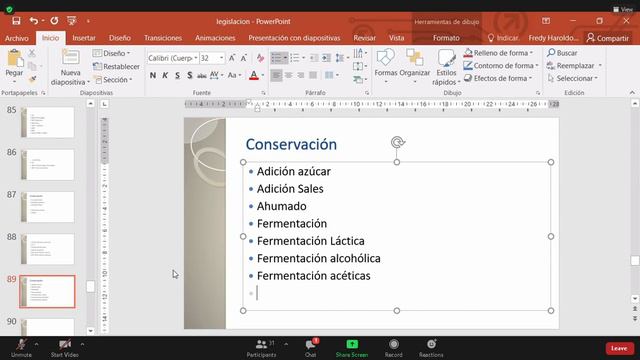Click the Redo/Repeat icon
640x360 pixels.
point(54,21)
